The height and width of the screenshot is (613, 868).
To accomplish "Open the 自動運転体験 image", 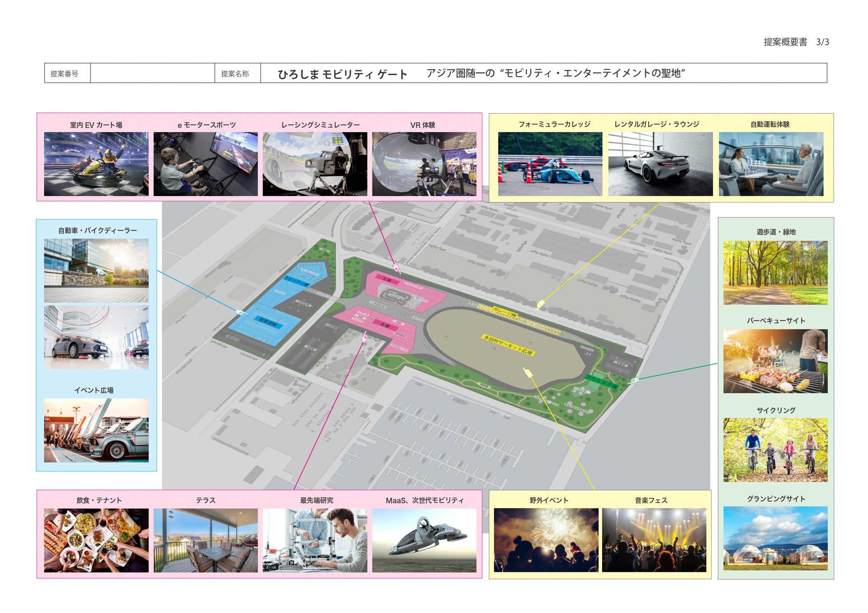I will tap(771, 164).
